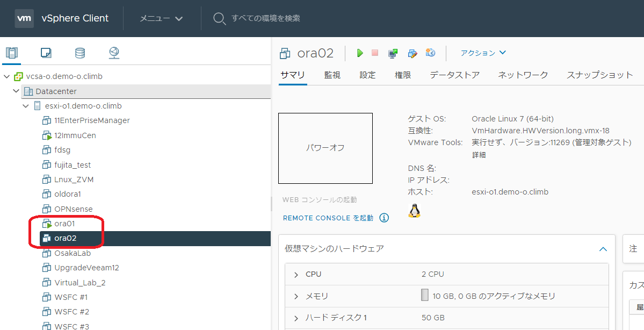Select the OsakaLab VM

[x=73, y=253]
